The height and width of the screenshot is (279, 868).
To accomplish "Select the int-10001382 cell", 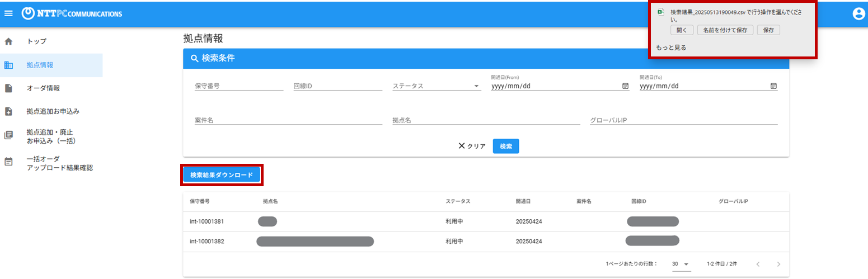I will coord(207,242).
